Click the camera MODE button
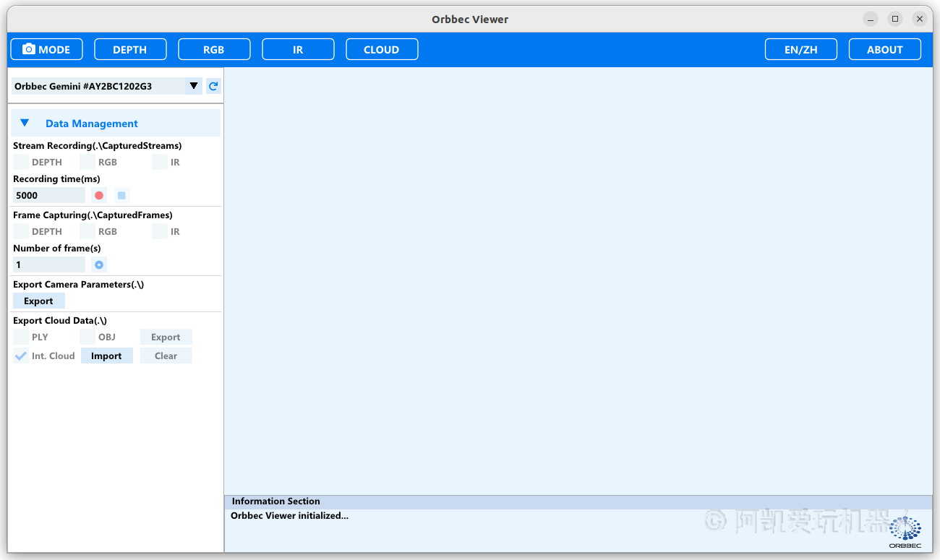The width and height of the screenshot is (940, 560). click(x=46, y=49)
